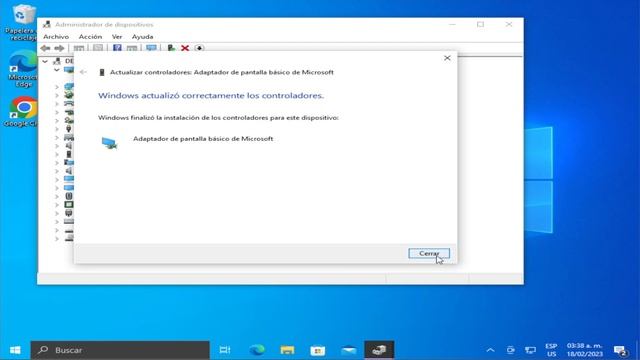Click the Meet Now tray icon

click(511, 350)
